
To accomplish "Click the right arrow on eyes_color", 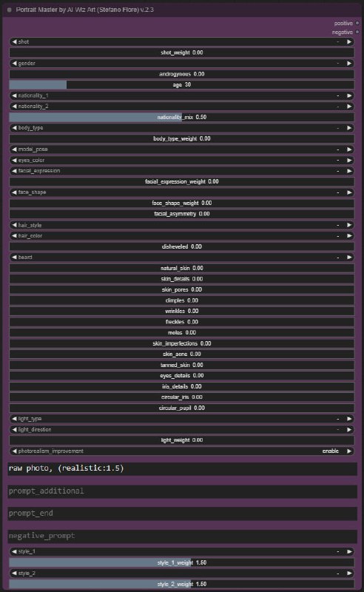I will click(x=349, y=160).
